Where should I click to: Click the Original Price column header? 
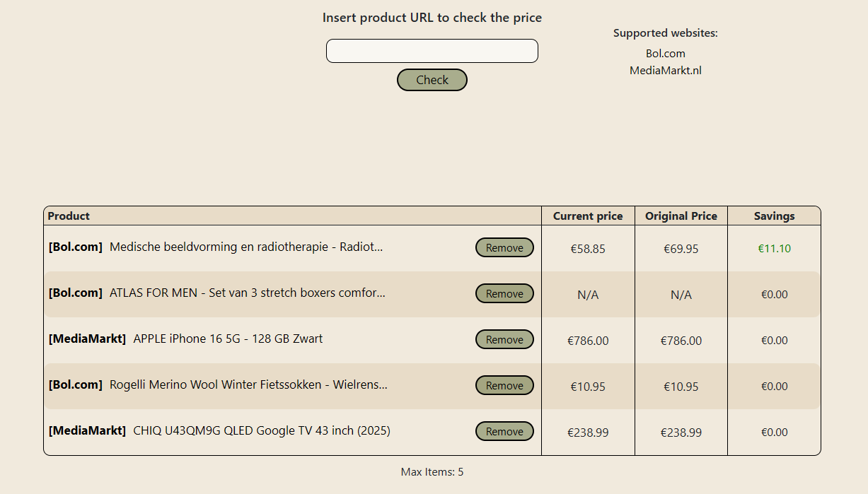681,216
